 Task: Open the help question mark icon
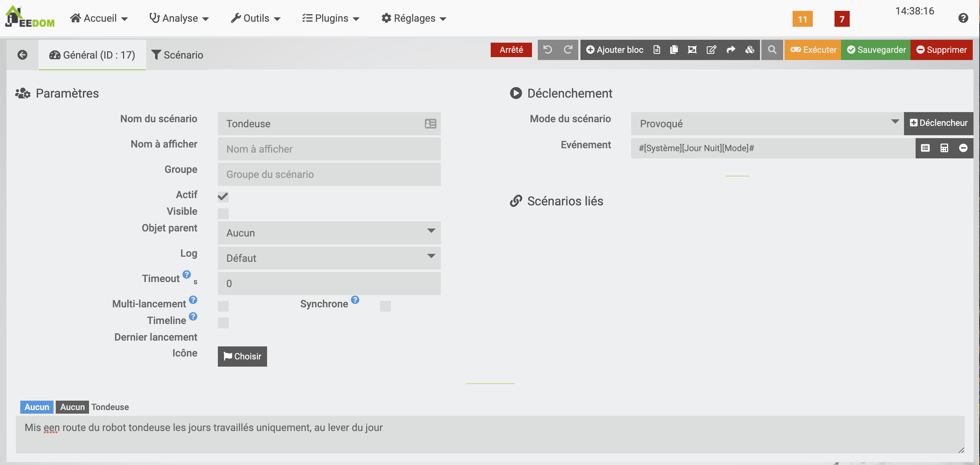(x=963, y=18)
